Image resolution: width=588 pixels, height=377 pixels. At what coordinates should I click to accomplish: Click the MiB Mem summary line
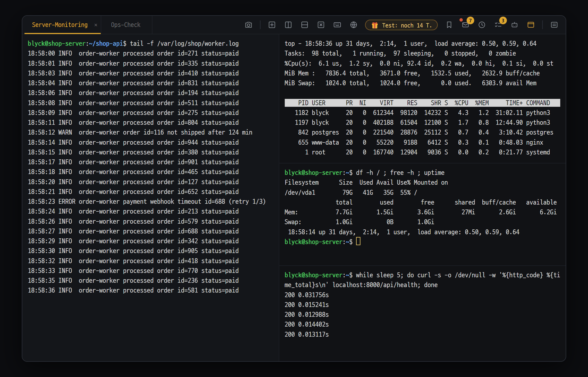412,73
